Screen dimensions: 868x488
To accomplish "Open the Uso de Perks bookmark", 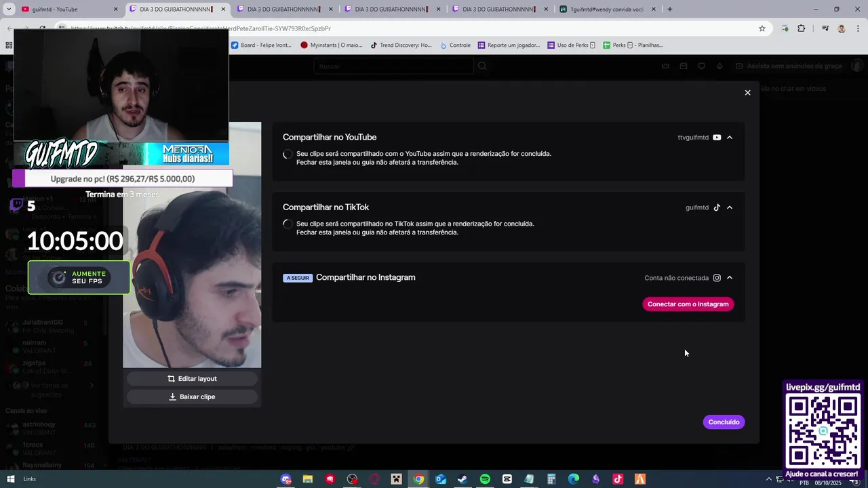I will [x=571, y=45].
